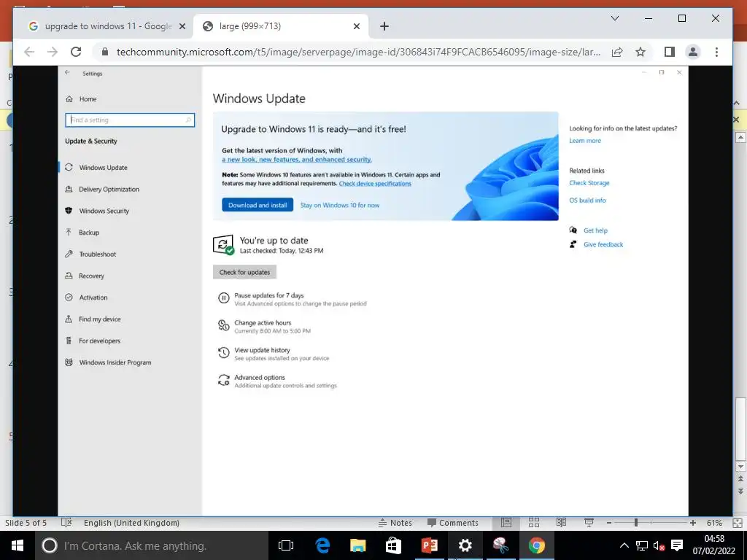Launch Microsoft Edge from taskbar
Screen dimensions: 747x560
(x=322, y=545)
